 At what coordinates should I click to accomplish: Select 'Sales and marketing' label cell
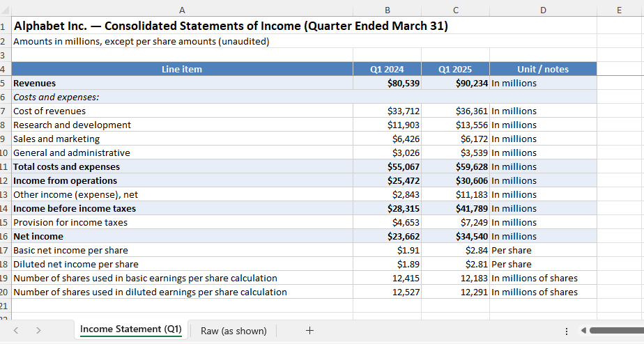click(182, 139)
